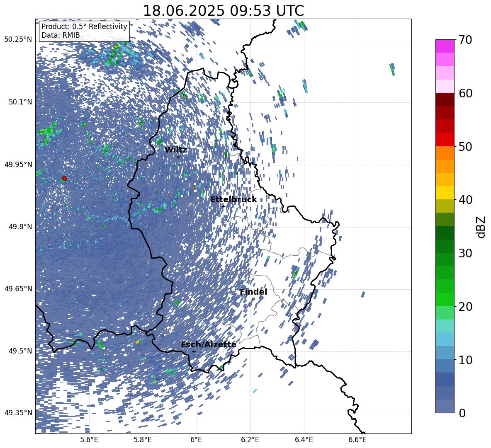Click the cross marker under Findel
The height and width of the screenshot is (448, 491).
click(x=253, y=299)
